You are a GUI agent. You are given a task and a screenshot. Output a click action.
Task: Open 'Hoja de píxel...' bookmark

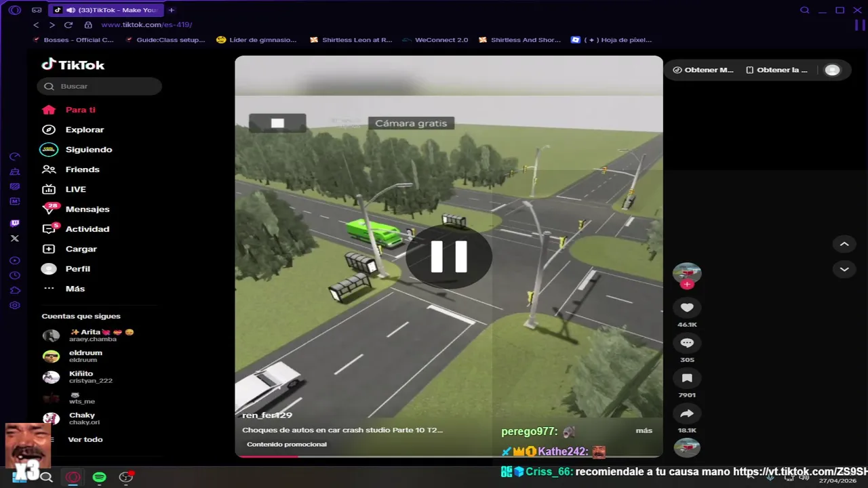point(612,40)
